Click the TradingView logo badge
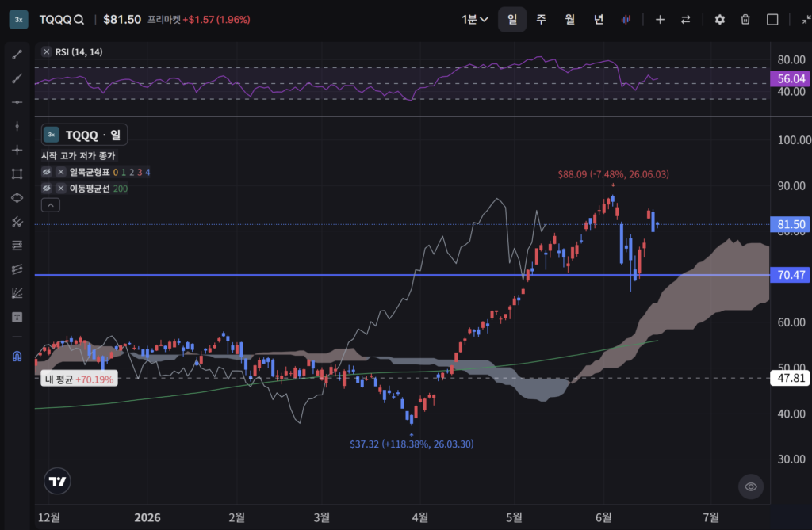This screenshot has width=812, height=530. 57,482
